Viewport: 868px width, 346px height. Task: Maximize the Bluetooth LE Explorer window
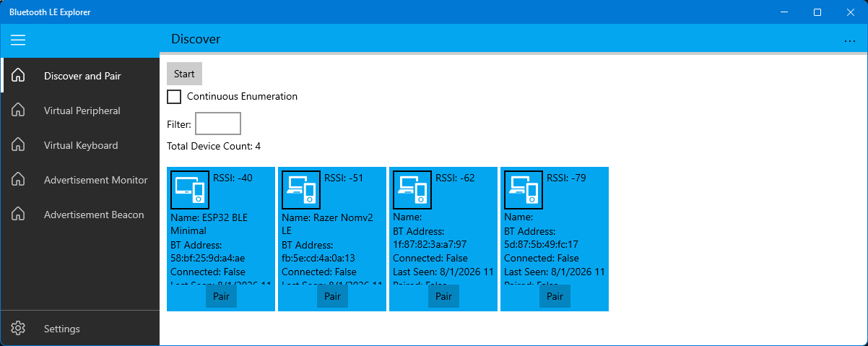pyautogui.click(x=817, y=12)
